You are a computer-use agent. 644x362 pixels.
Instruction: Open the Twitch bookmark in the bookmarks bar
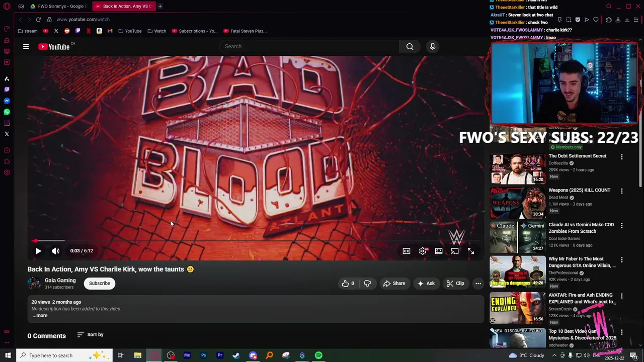point(77,31)
